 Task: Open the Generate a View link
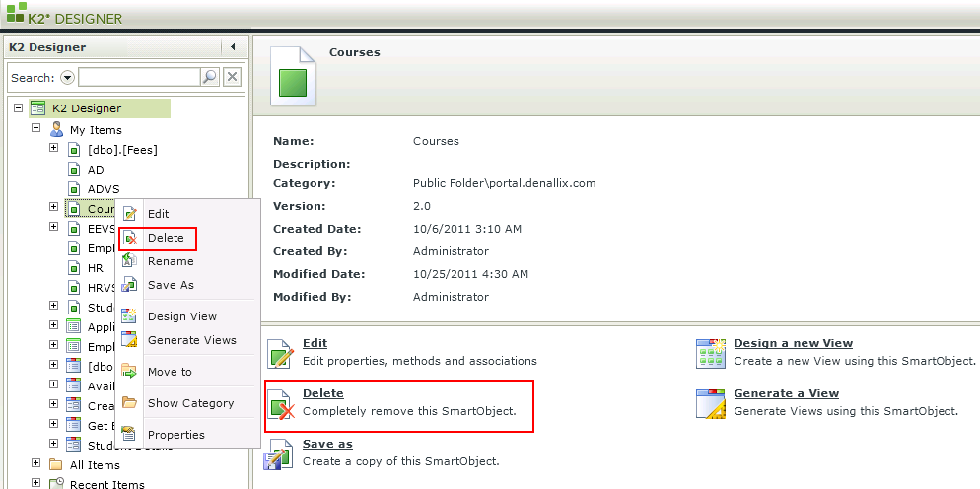(786, 393)
